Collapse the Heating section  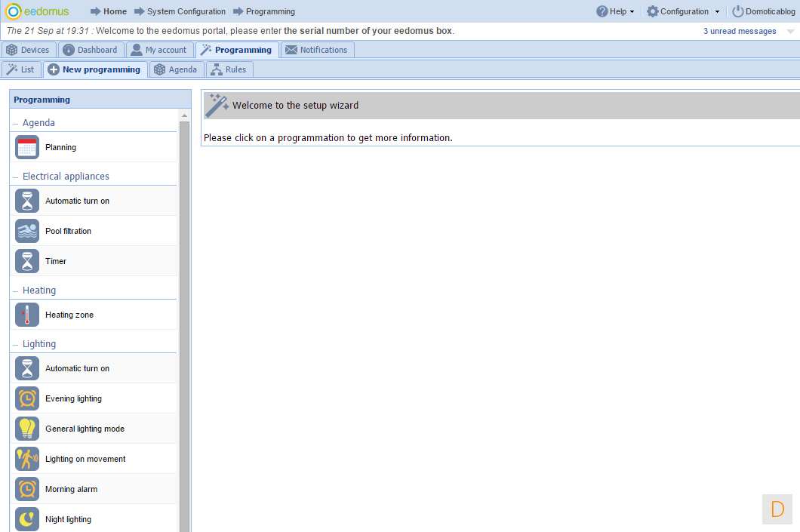15,291
